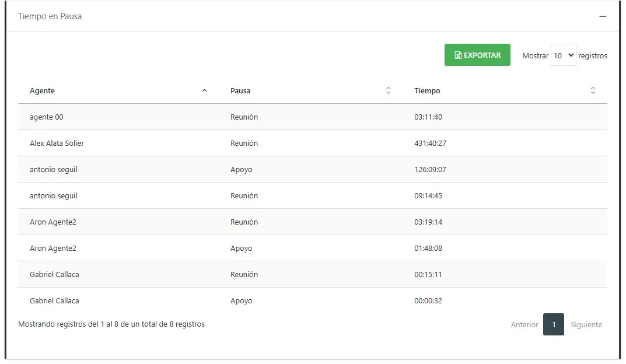Click Reunión in the 00:15:11 row

pyautogui.click(x=244, y=275)
